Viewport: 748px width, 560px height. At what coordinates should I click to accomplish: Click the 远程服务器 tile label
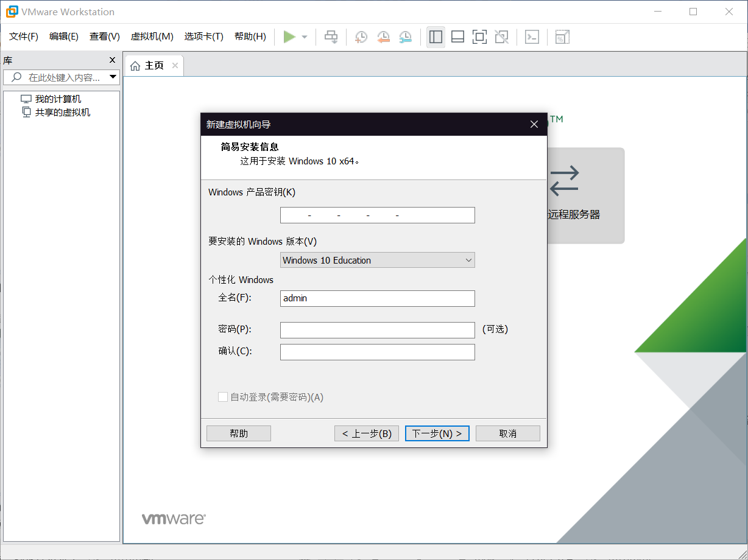click(x=574, y=215)
